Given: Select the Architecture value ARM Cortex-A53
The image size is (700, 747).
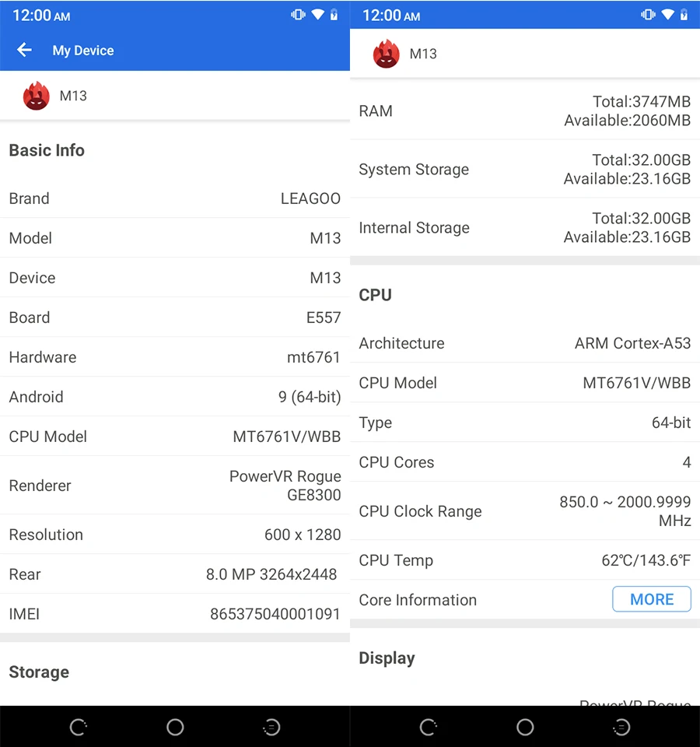Looking at the screenshot, I should [633, 343].
